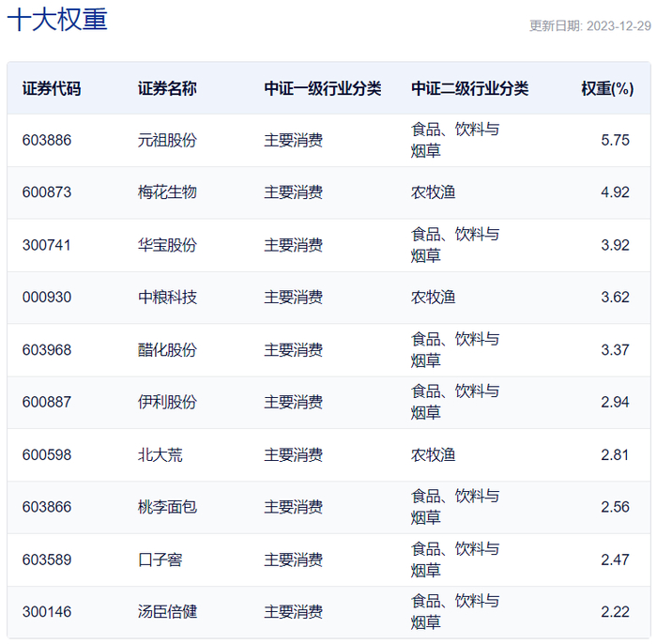Click weight value 2.94

[615, 402]
